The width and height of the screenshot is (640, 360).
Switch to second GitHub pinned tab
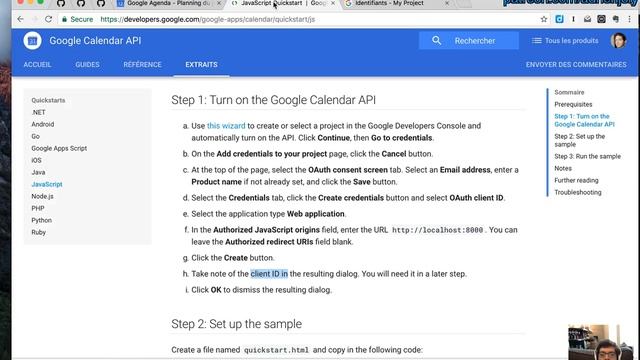coord(81,3)
